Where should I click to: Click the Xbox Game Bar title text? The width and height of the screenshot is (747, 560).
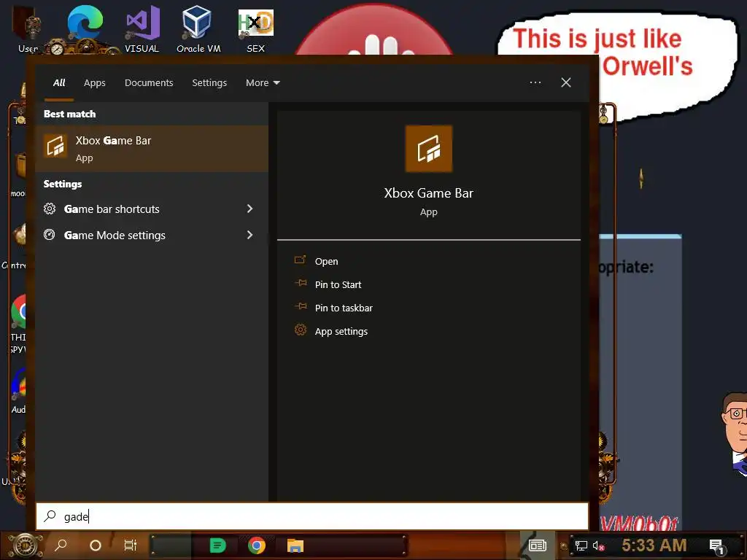coord(429,192)
